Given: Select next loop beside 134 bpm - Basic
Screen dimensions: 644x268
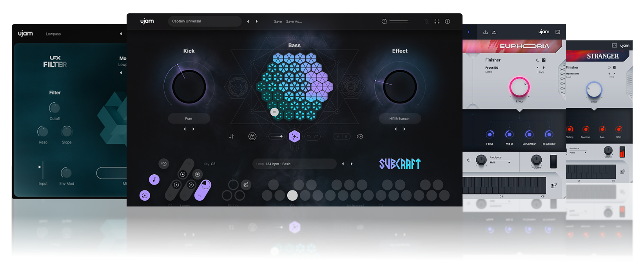Looking at the screenshot, I should click(x=352, y=164).
